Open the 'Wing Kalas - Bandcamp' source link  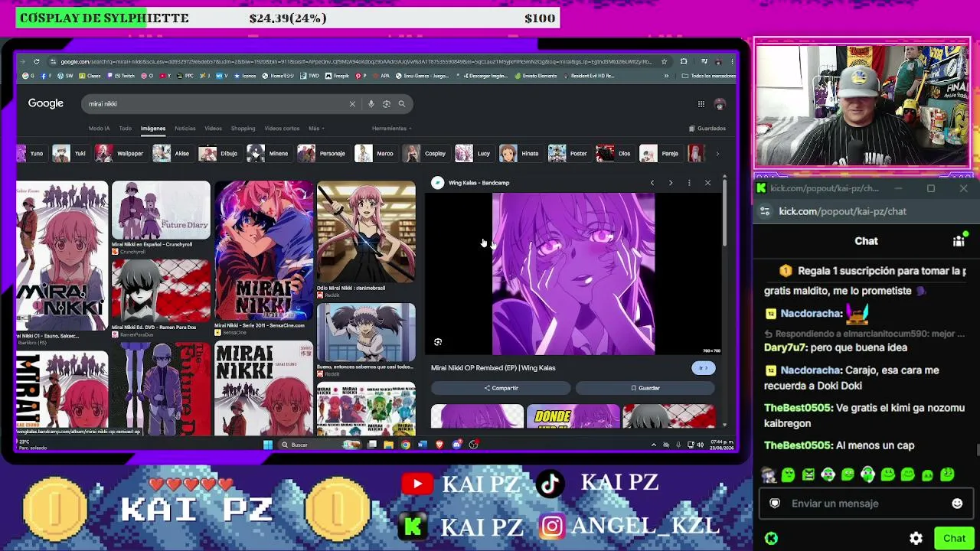(479, 183)
